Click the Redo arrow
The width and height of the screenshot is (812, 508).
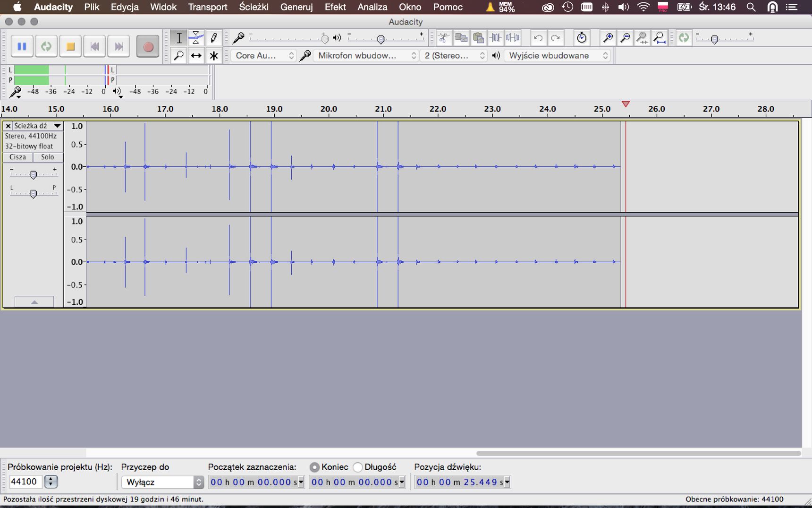[x=556, y=38]
